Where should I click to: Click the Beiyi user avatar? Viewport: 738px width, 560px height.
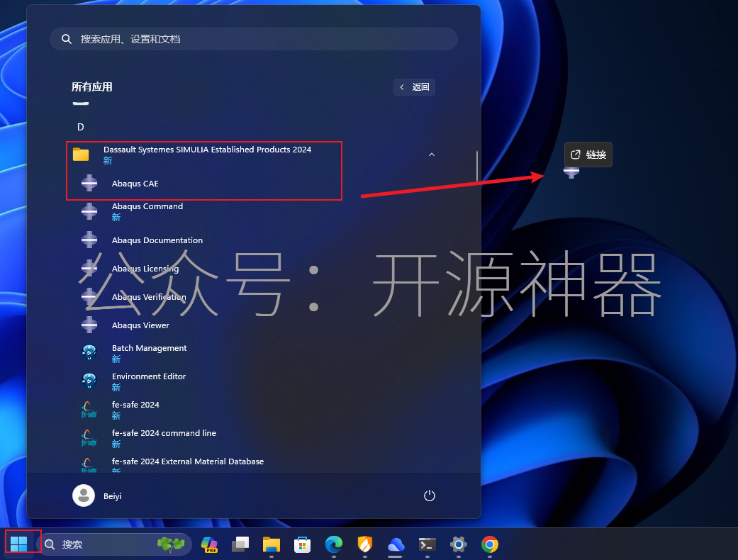pos(84,495)
